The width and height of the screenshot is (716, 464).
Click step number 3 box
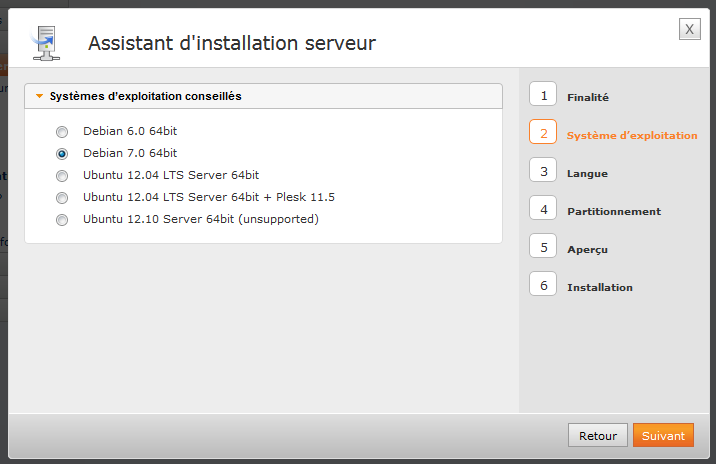click(543, 171)
